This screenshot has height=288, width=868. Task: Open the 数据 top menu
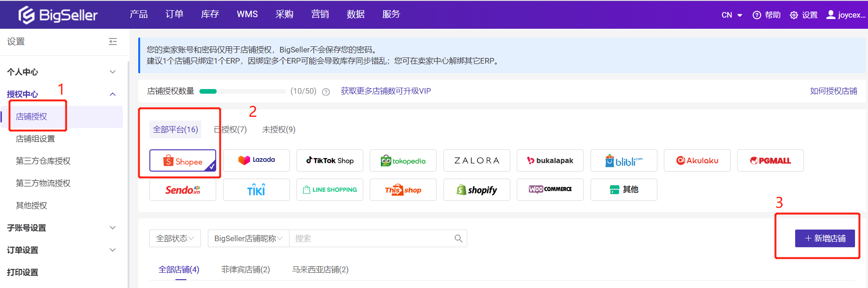[356, 14]
